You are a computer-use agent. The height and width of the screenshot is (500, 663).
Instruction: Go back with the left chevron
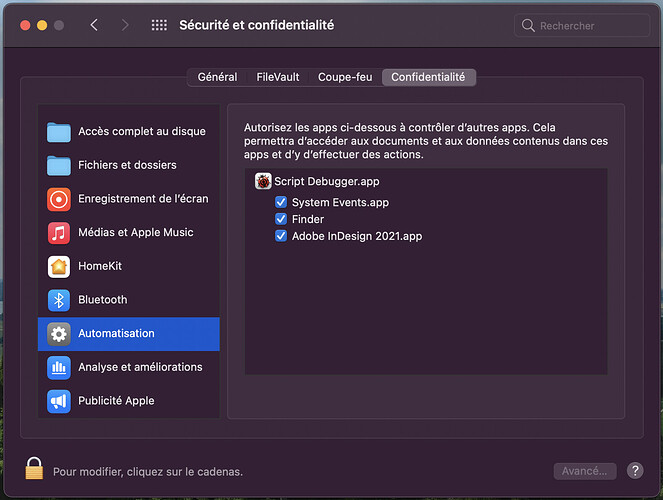pyautogui.click(x=94, y=25)
